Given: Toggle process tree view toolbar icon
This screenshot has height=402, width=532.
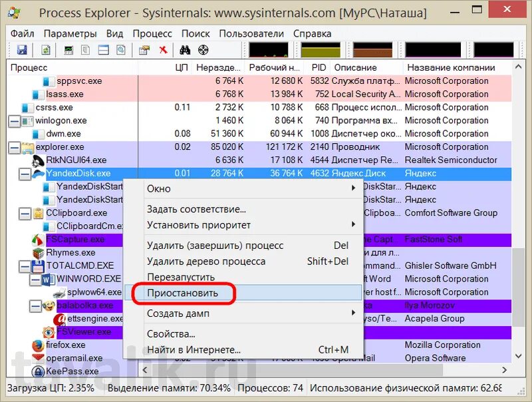Looking at the screenshot, I should pyautogui.click(x=86, y=50).
